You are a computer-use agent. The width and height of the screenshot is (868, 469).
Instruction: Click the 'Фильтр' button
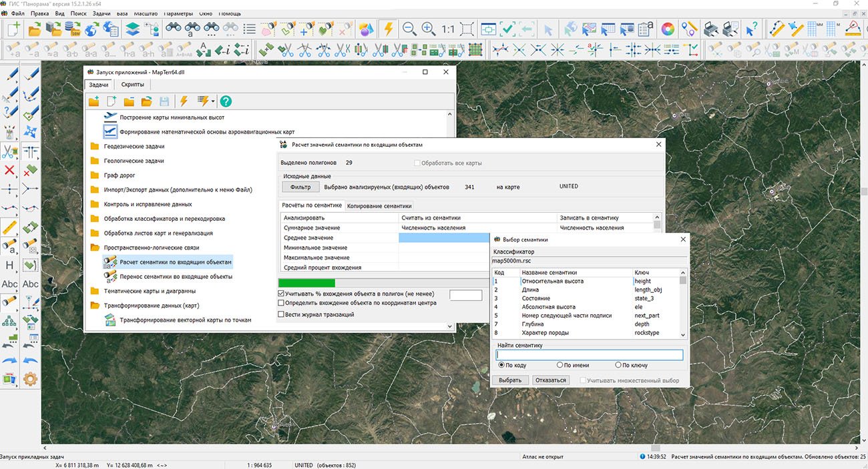pos(300,187)
